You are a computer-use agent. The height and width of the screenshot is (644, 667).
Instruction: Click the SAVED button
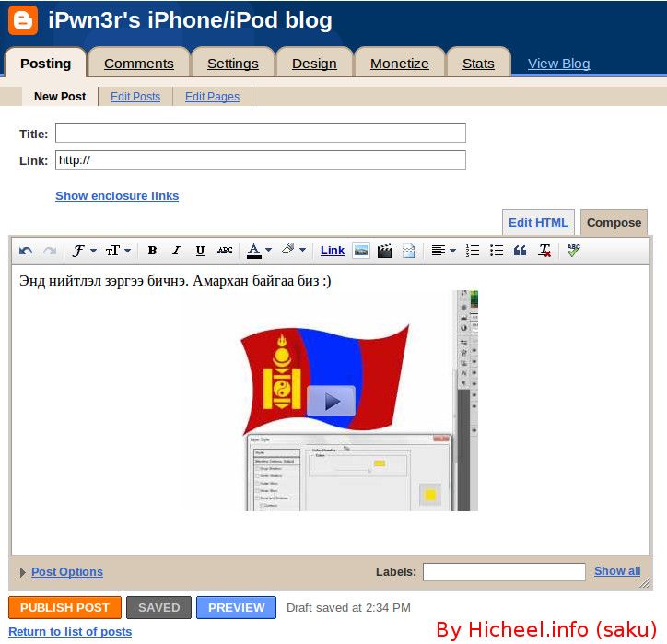pyautogui.click(x=158, y=607)
